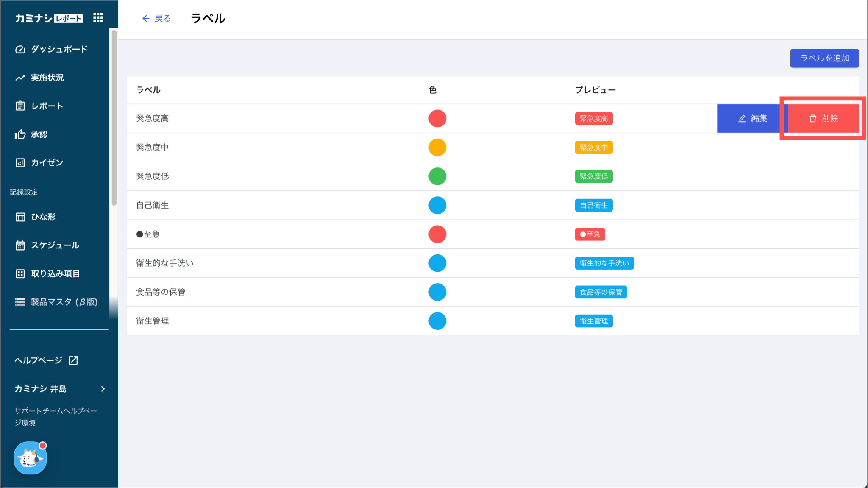This screenshot has height=488, width=868.
Task: Click the ヘルプページ external link icon
Action: tap(73, 360)
